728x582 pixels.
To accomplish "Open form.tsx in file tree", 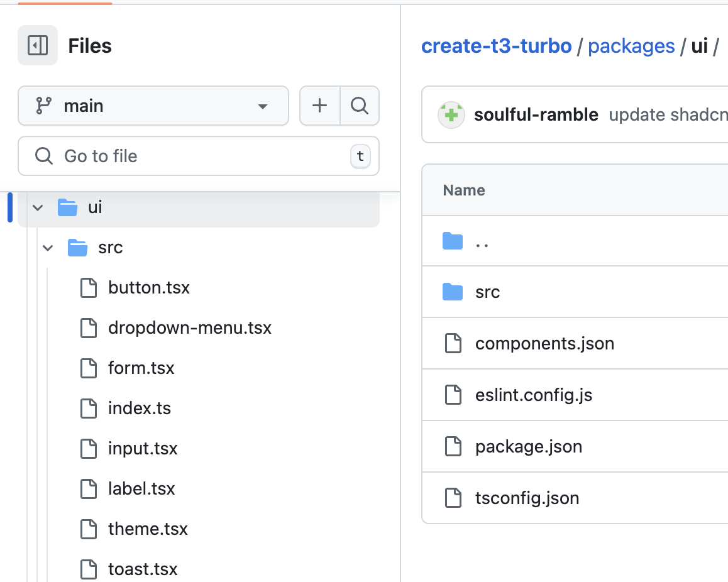I will pos(141,368).
